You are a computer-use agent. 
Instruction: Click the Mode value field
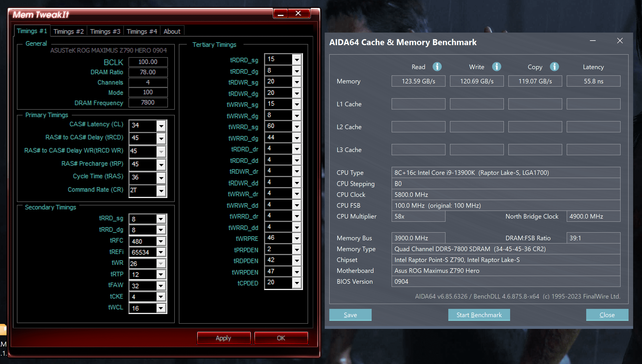[x=148, y=92]
